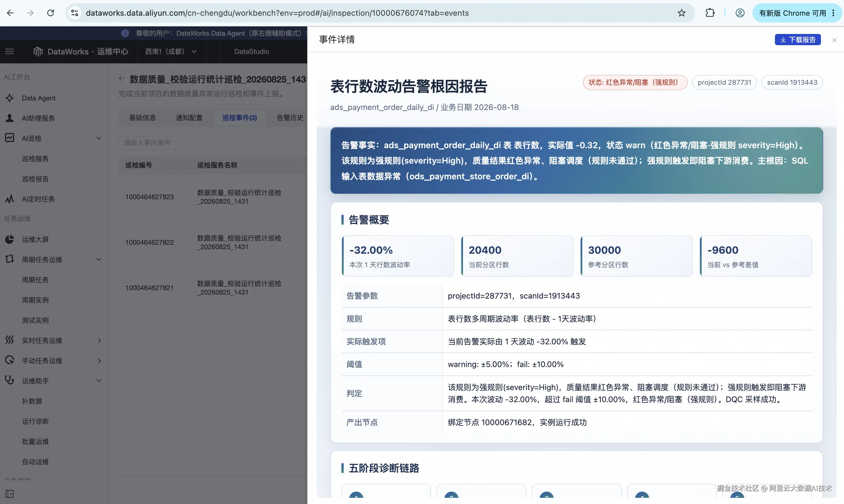Click the browser forward arrow
The height and width of the screenshot is (504, 844).
pyautogui.click(x=30, y=13)
